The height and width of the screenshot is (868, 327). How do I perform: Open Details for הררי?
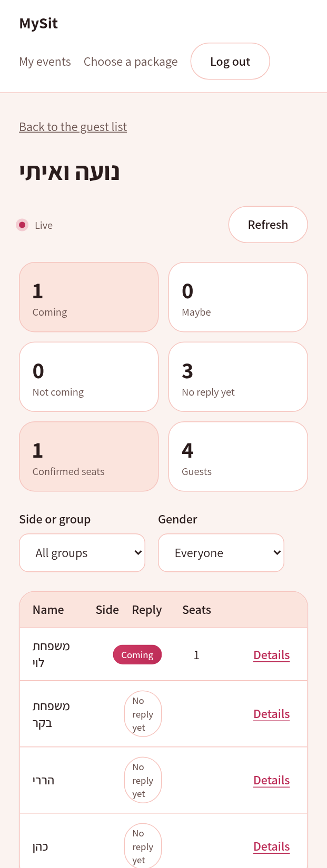272,780
